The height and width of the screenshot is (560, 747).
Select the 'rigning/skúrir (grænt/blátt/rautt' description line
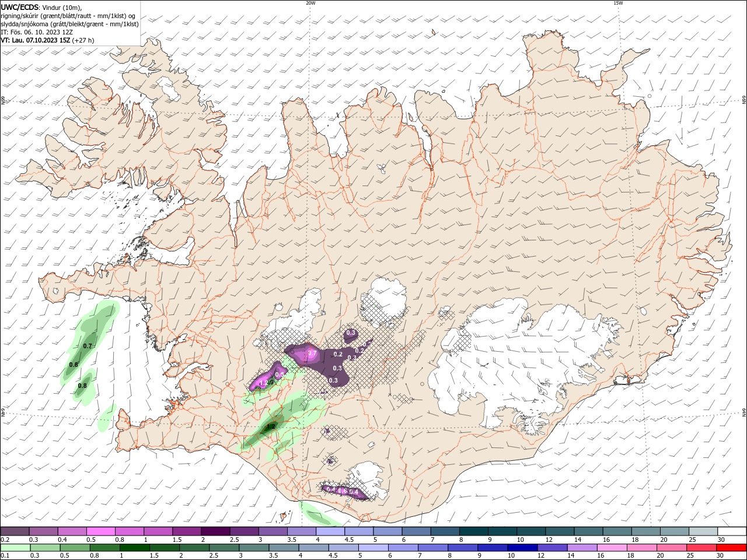(x=68, y=16)
